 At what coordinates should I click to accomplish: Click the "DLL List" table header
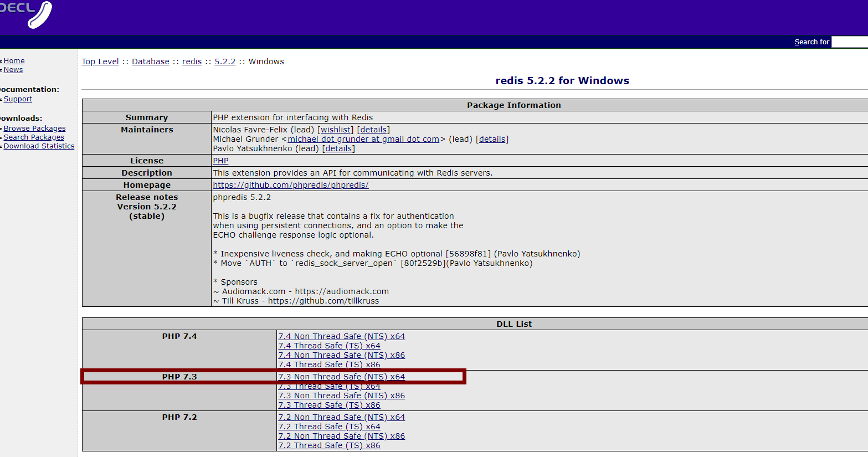click(x=514, y=324)
